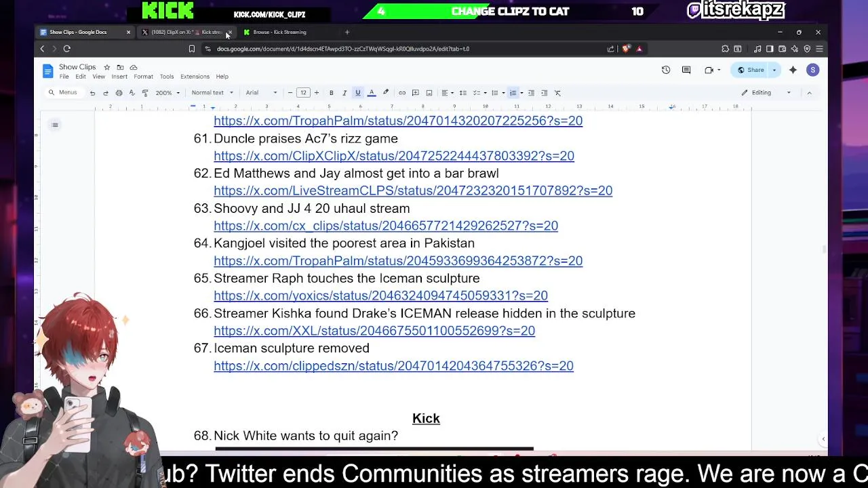
Task: Open the File menu
Action: pyautogui.click(x=64, y=77)
